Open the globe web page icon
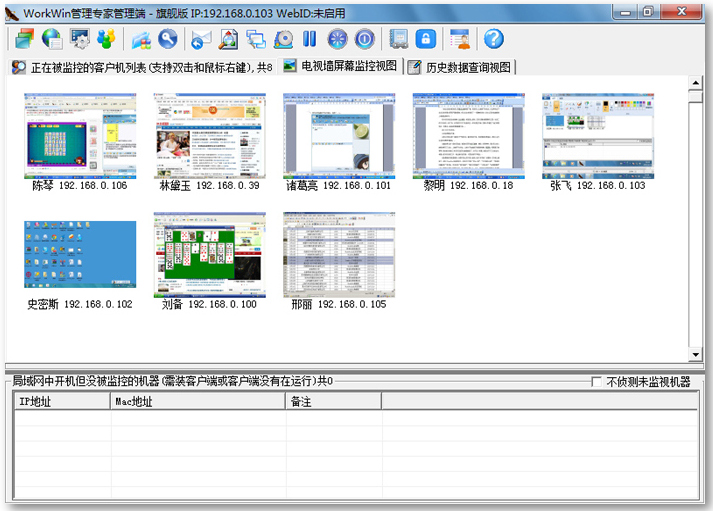 52,39
